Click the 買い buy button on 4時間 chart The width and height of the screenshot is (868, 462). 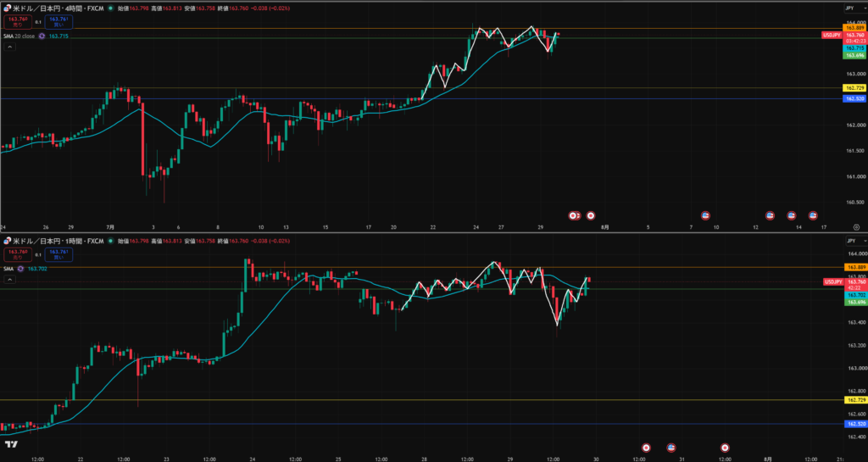58,22
